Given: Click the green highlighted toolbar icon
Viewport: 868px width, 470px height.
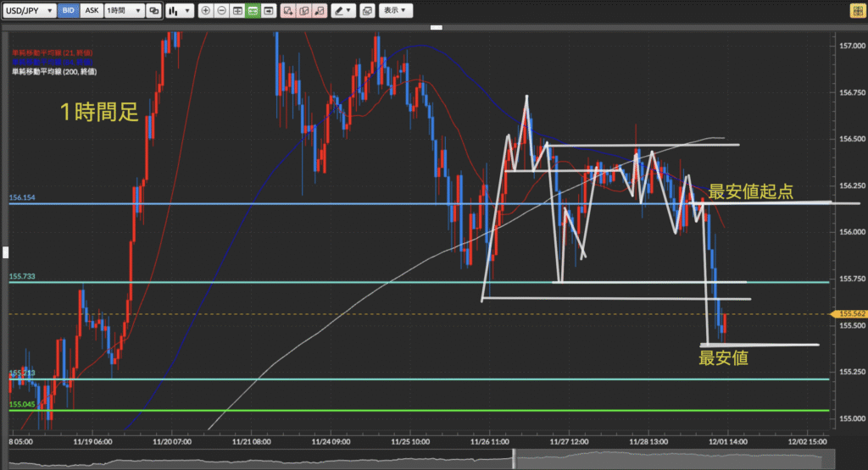Looking at the screenshot, I should [x=252, y=11].
